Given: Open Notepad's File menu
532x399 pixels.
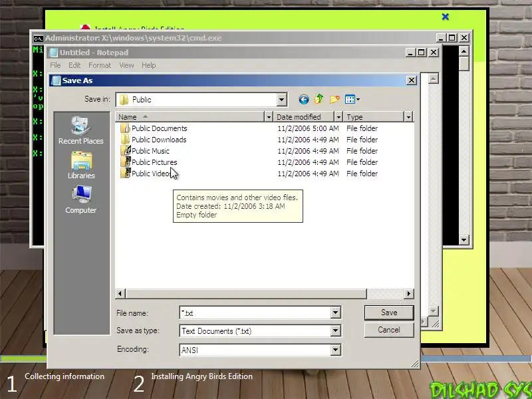Looking at the screenshot, I should [x=55, y=65].
